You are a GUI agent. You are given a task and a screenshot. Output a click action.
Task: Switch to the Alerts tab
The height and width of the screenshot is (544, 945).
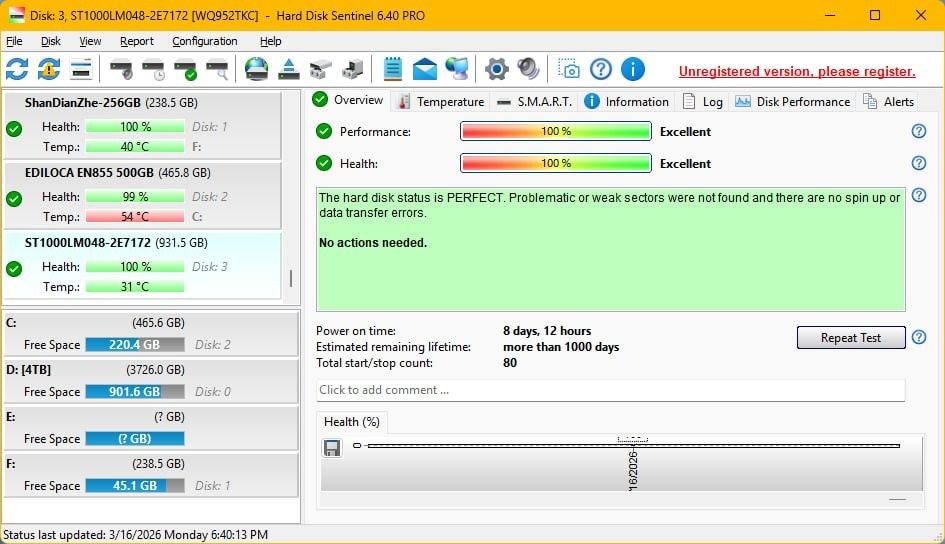coord(888,102)
